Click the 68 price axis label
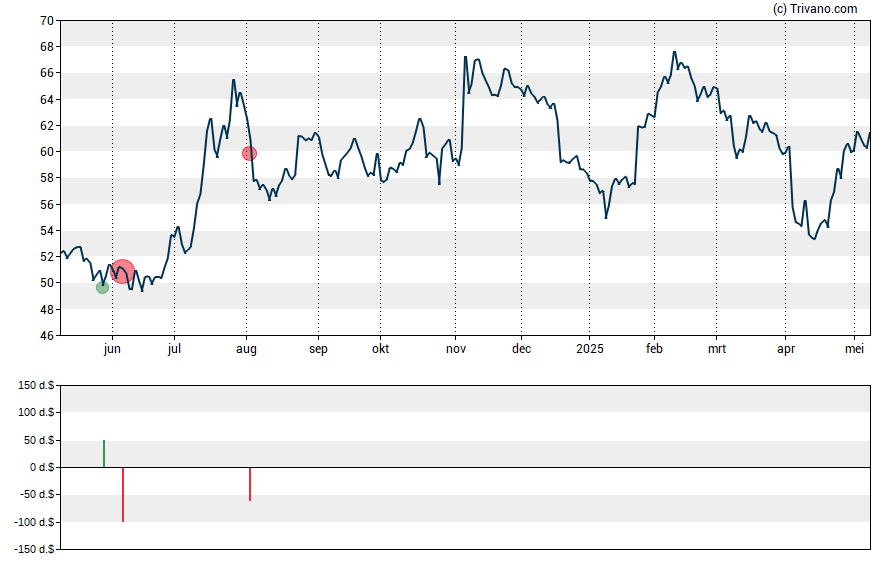The image size is (888, 565). (x=47, y=47)
